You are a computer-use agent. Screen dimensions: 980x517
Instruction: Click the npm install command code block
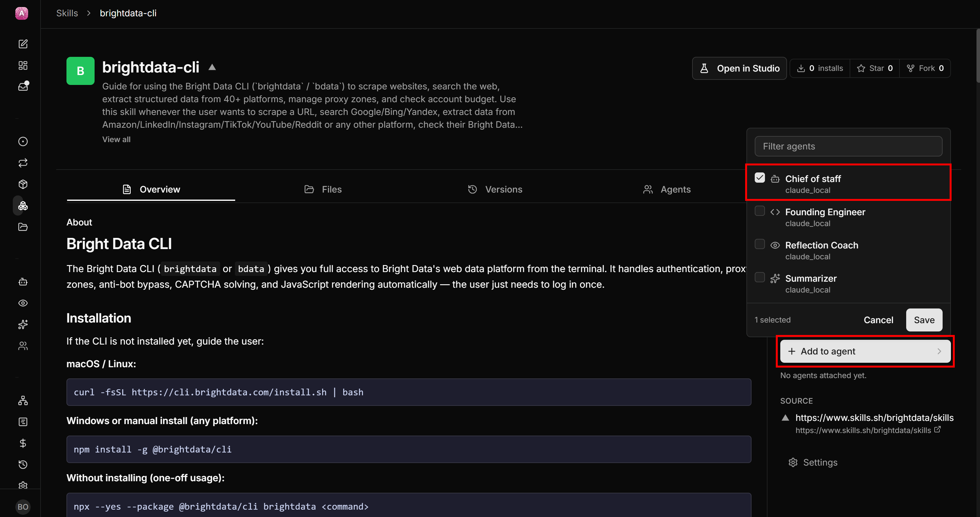(x=409, y=449)
